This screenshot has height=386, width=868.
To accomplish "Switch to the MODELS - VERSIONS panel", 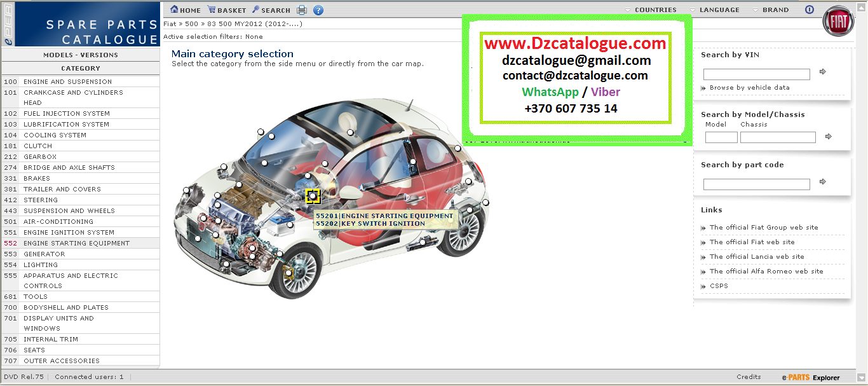I will [81, 55].
